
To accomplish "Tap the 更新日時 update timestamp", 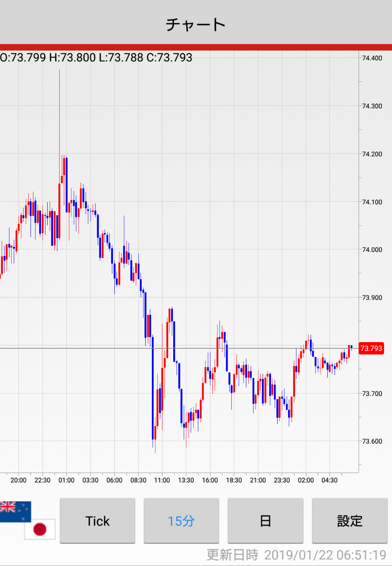I will point(296,555).
